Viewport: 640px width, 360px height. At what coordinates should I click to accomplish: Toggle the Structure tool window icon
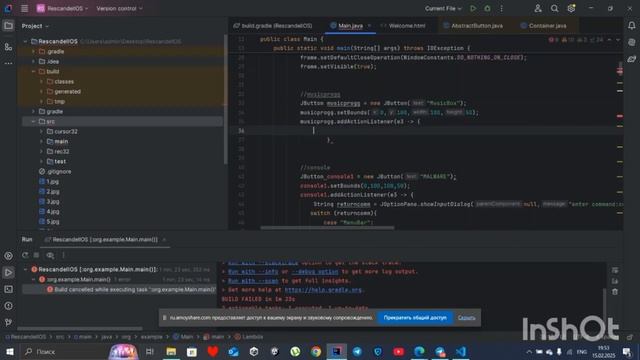[x=8, y=47]
